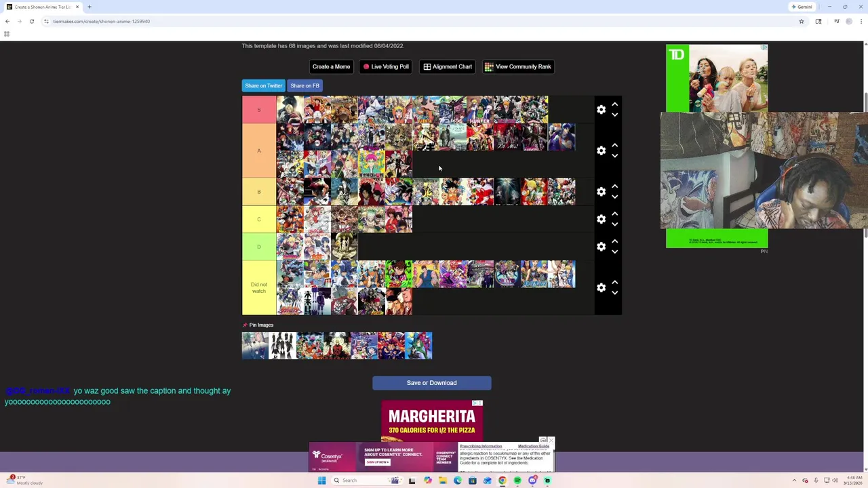Image resolution: width=868 pixels, height=488 pixels.
Task: Open the Chrome three-dot menu
Action: tap(861, 21)
